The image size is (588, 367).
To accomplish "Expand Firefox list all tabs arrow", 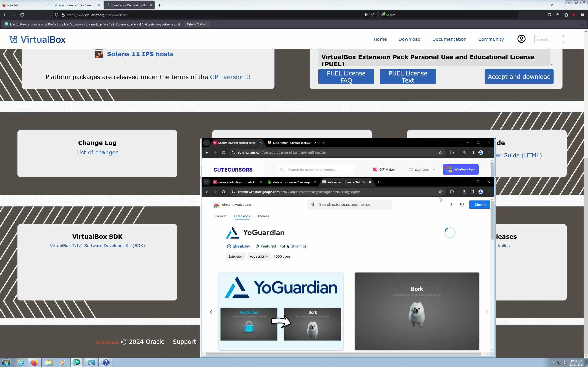I will click(x=551, y=5).
